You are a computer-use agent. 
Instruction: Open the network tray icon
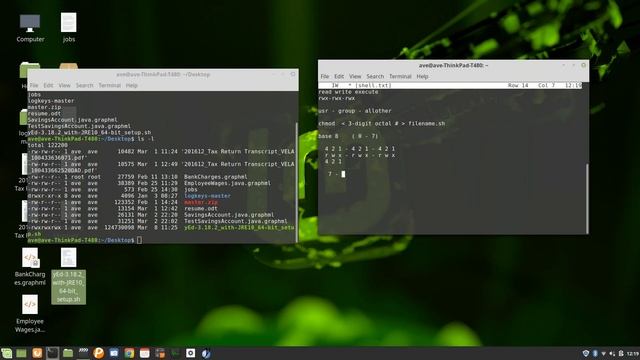(x=604, y=353)
